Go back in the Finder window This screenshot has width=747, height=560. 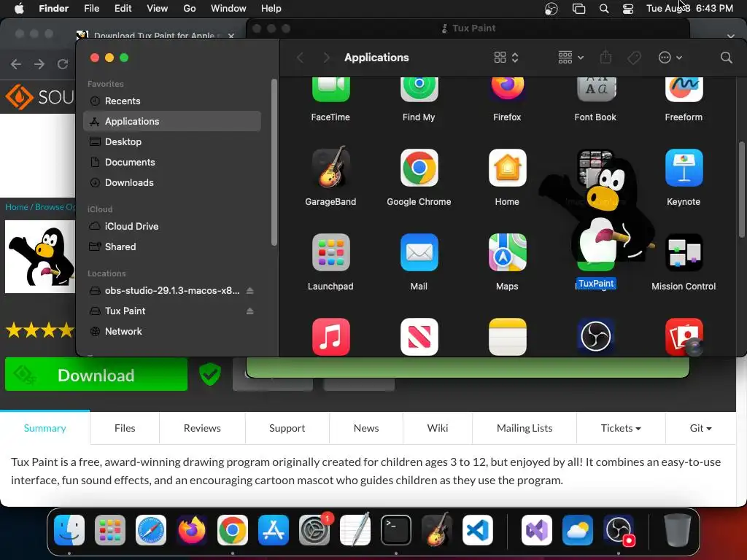click(x=300, y=58)
